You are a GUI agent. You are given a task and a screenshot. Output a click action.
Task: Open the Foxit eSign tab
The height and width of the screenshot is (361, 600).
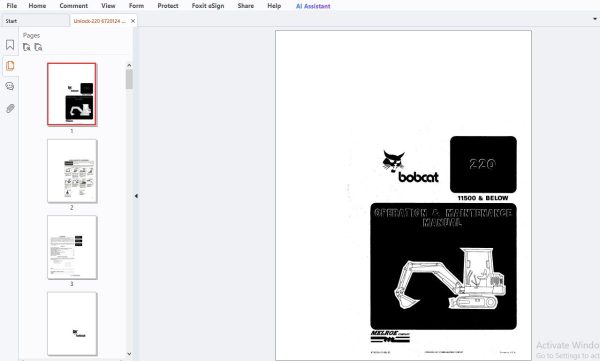(208, 6)
